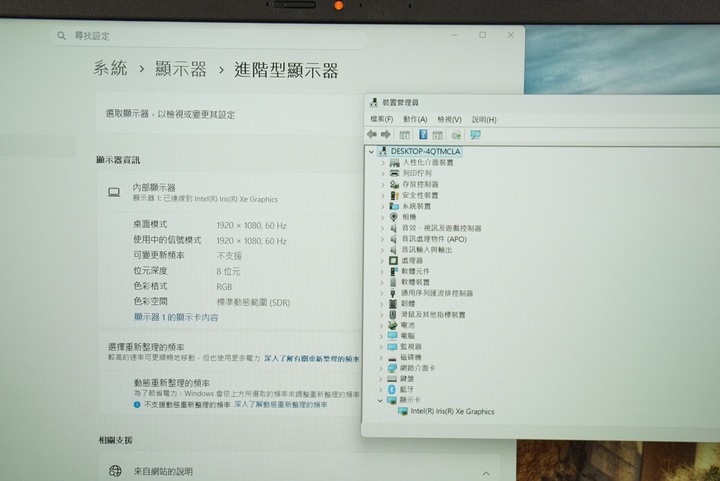
Task: Click the 使用中的信號模式 resolution value
Action: [x=252, y=241]
